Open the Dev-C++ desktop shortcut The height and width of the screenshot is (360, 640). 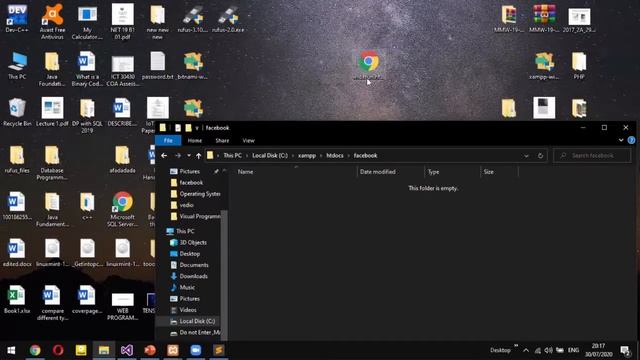pyautogui.click(x=17, y=18)
